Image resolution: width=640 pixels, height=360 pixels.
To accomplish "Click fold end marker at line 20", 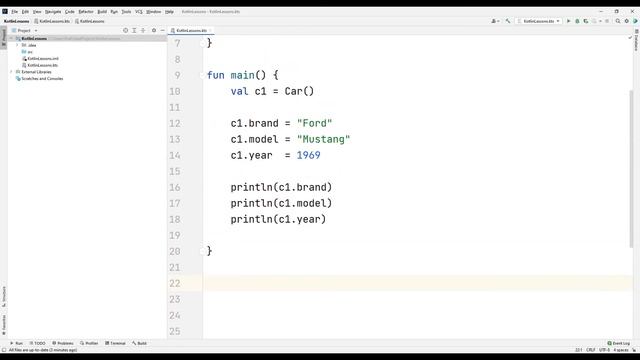I will tap(202, 251).
